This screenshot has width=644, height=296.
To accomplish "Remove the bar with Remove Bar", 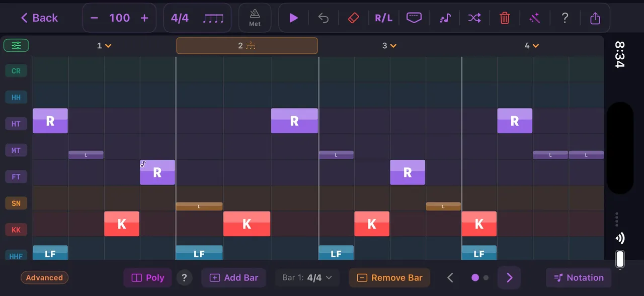I will pos(389,278).
